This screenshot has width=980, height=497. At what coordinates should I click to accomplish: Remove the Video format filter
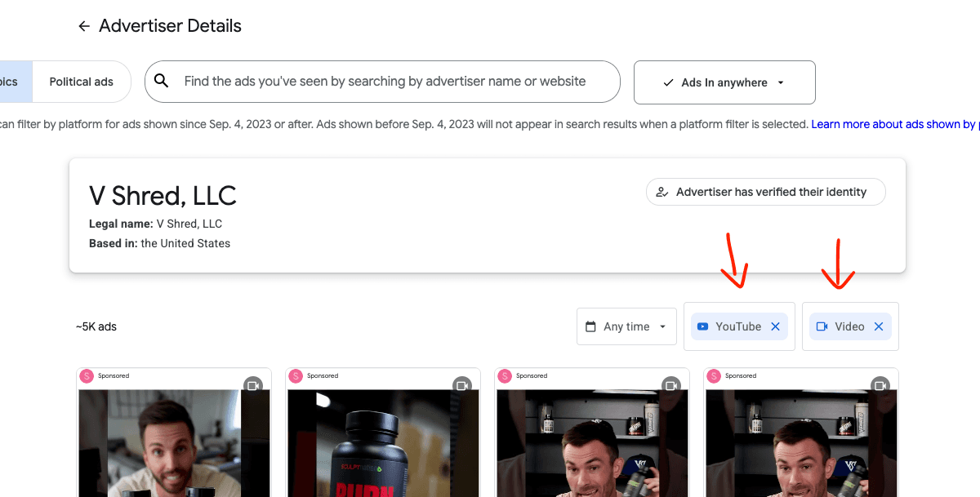[879, 326]
